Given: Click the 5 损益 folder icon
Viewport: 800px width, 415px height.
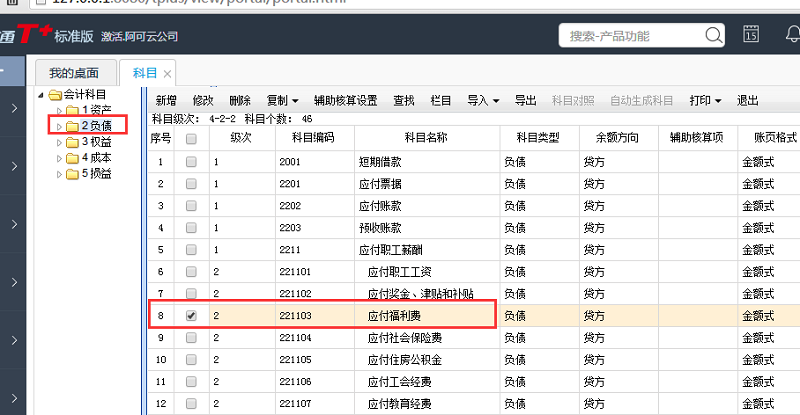Looking at the screenshot, I should [x=73, y=174].
